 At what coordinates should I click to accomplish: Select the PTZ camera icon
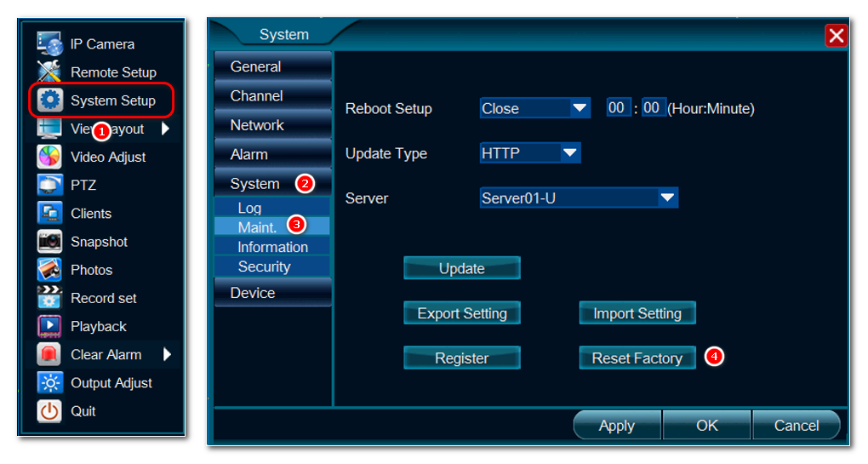point(49,185)
